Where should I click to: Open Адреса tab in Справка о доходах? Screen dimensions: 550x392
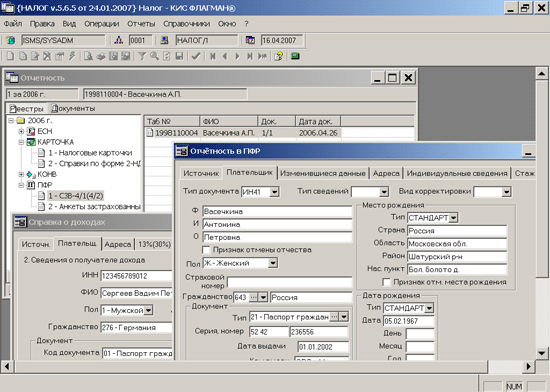(x=118, y=244)
